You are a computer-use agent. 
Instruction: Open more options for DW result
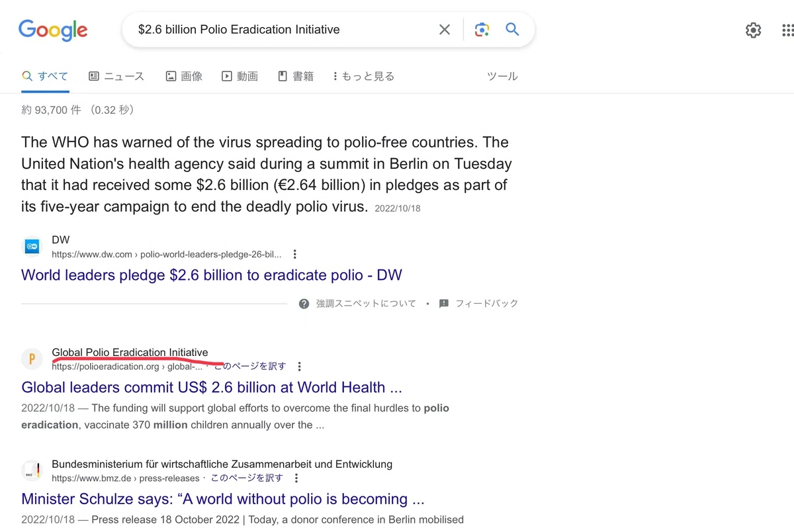point(295,254)
